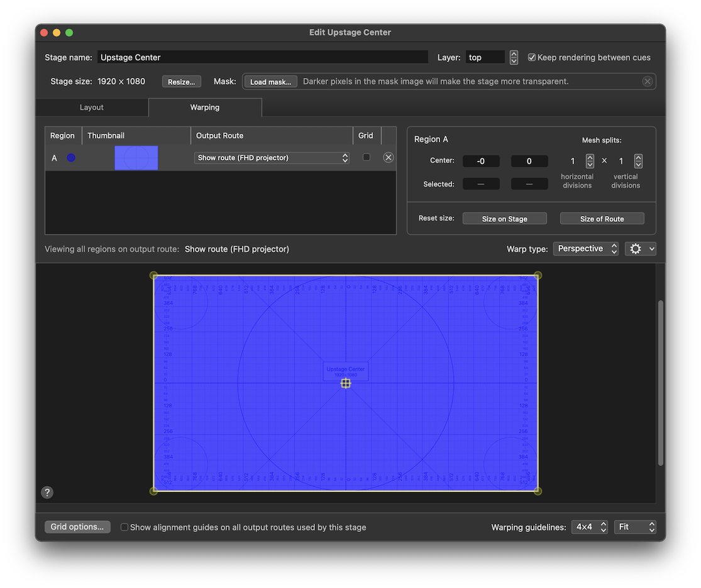Increase the Layer value using its stepper
The image size is (701, 588).
(x=514, y=53)
